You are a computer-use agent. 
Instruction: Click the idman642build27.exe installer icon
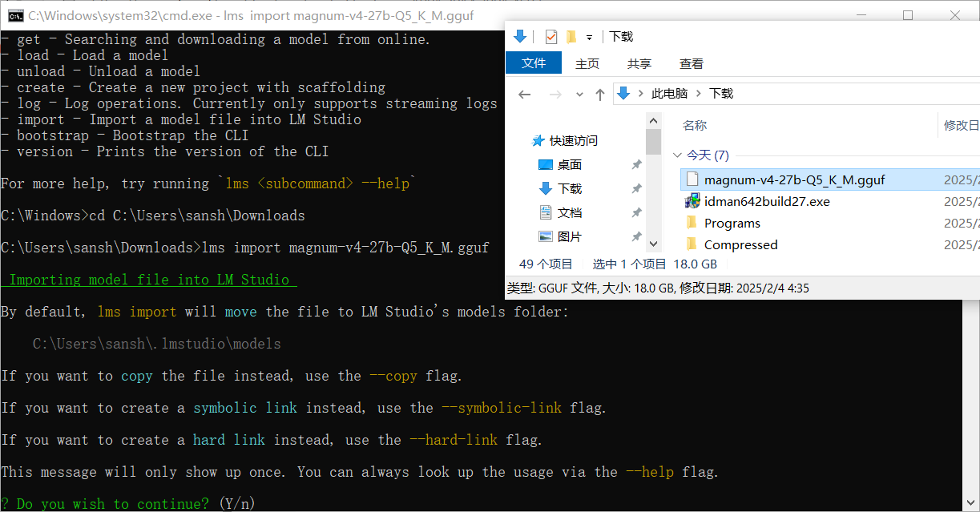point(692,201)
